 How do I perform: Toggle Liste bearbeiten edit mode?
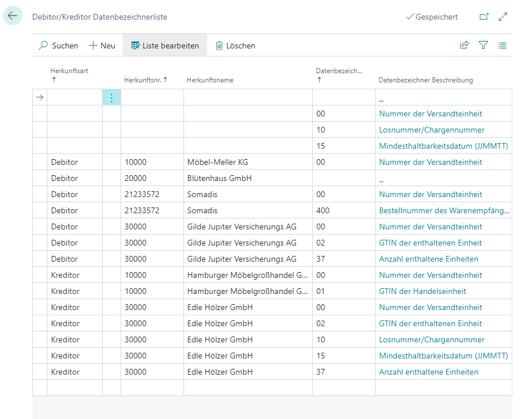[x=165, y=46]
